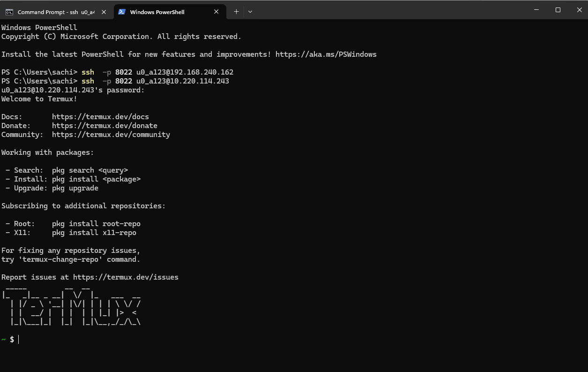588x372 pixels.
Task: Click the pkg install root-repo text
Action: point(96,223)
